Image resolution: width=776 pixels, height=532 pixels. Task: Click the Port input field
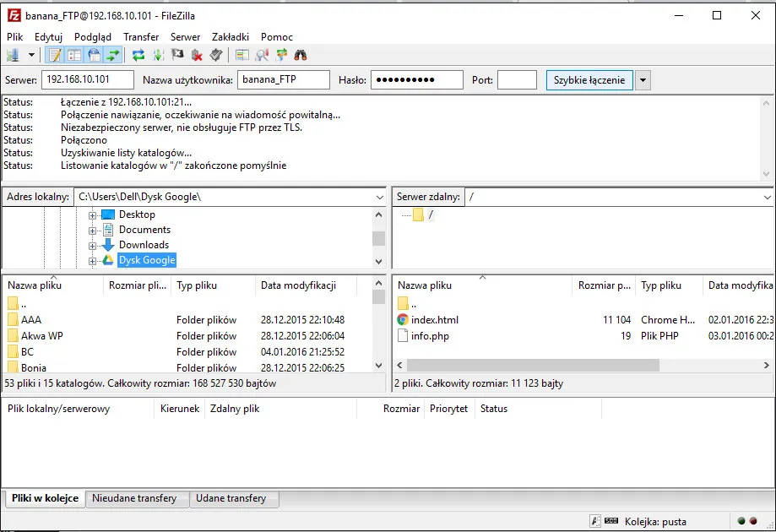517,79
